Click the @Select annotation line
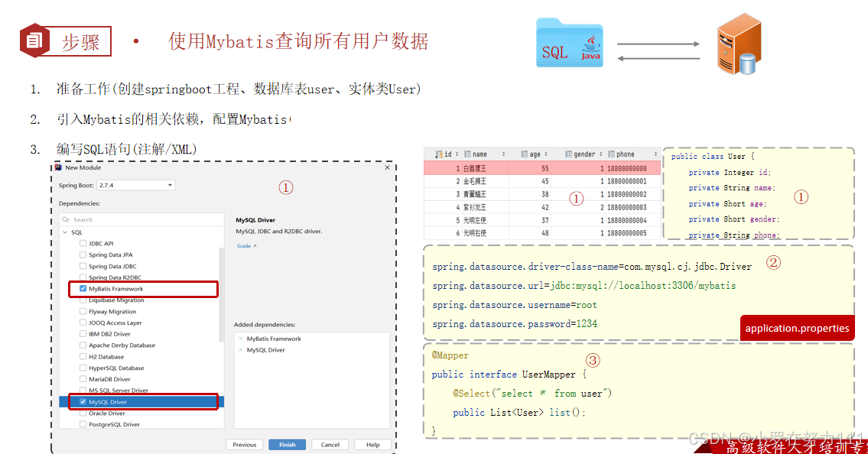The image size is (868, 454). tap(532, 393)
